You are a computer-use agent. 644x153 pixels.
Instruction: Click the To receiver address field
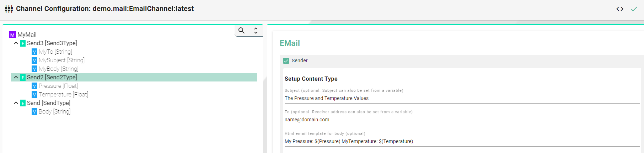[x=461, y=120]
